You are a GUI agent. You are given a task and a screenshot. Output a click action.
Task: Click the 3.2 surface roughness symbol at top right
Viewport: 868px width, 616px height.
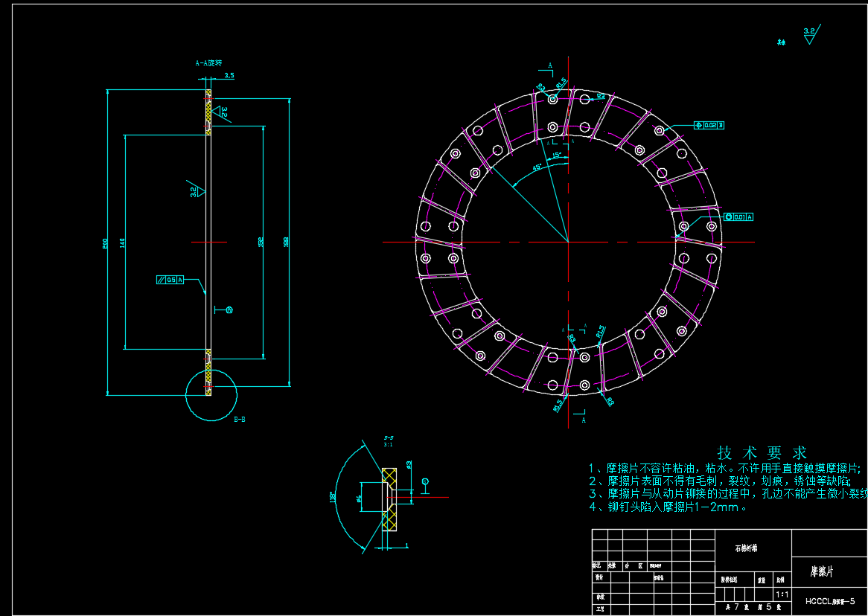[810, 33]
